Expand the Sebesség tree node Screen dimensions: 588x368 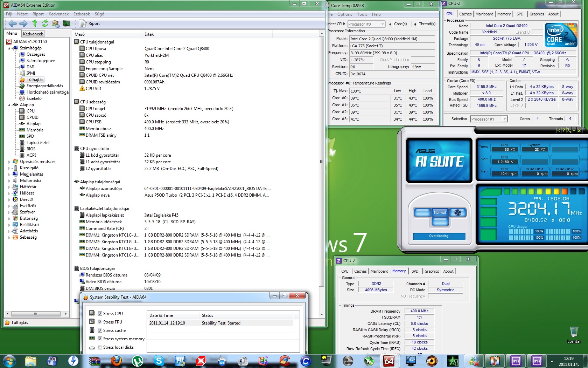click(9, 237)
